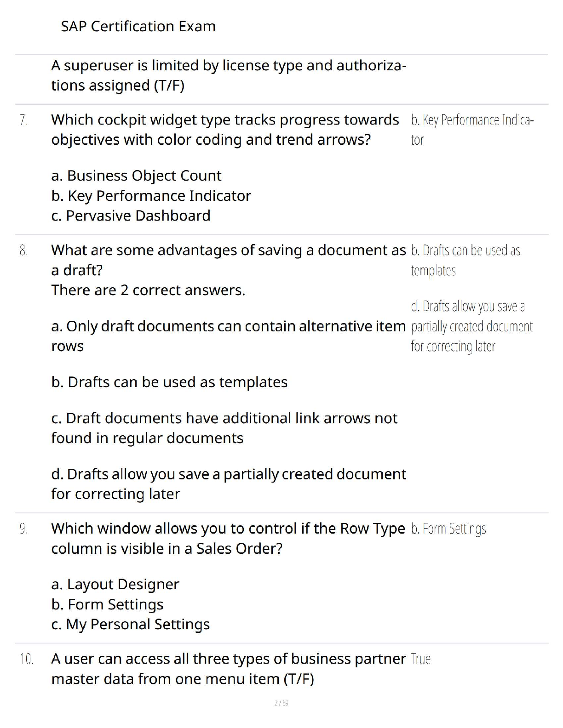Viewport: 563px width, 728px height.
Task: Click the "b. Form Settings" answer in right column
Action: (x=448, y=529)
